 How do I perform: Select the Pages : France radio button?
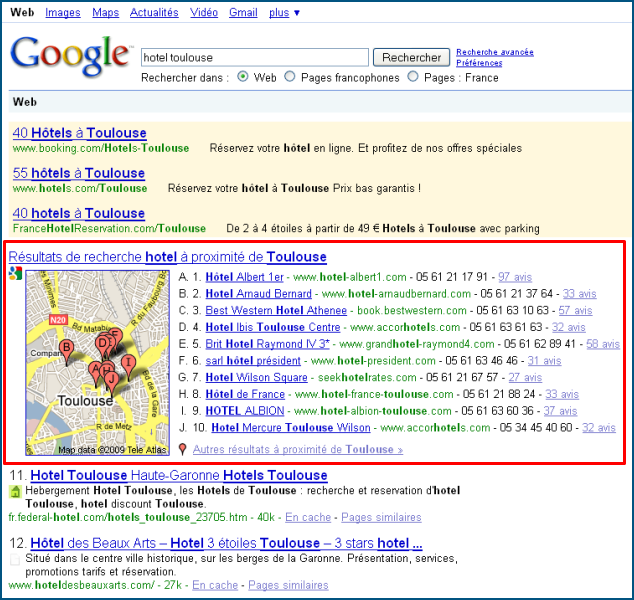(413, 76)
